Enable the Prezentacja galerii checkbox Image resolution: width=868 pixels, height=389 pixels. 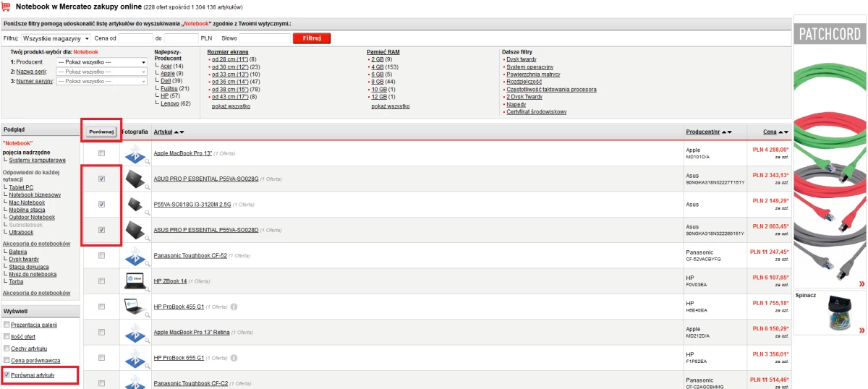[x=7, y=325]
